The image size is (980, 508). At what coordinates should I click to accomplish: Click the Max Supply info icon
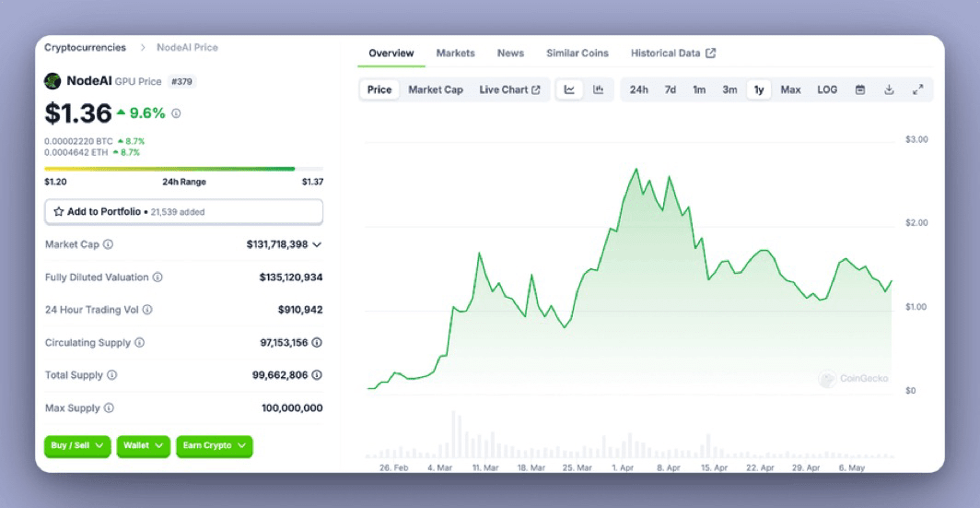(x=109, y=408)
